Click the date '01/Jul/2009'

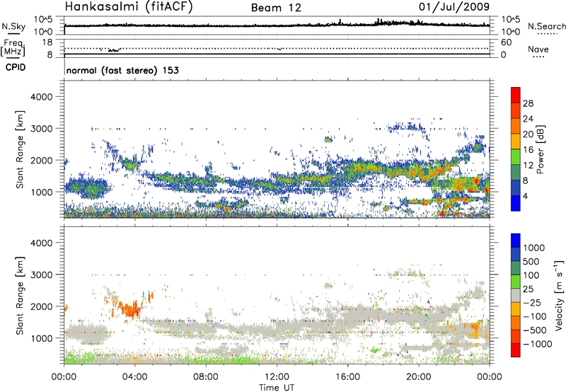click(x=454, y=6)
